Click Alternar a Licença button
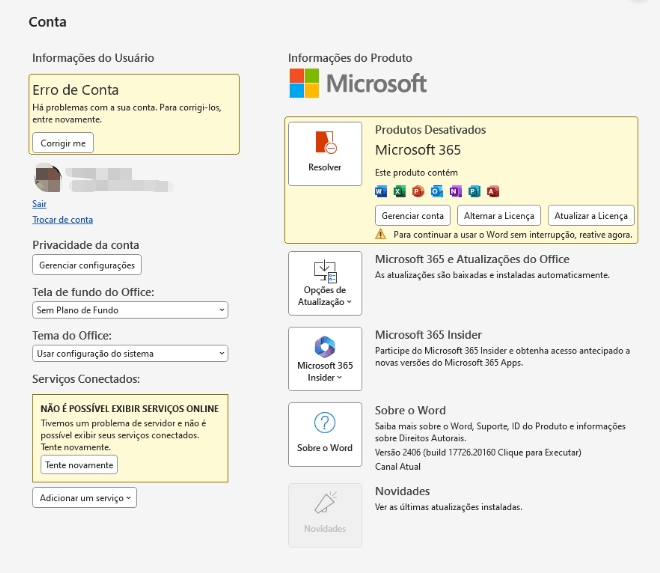The height and width of the screenshot is (573, 660). (499, 216)
